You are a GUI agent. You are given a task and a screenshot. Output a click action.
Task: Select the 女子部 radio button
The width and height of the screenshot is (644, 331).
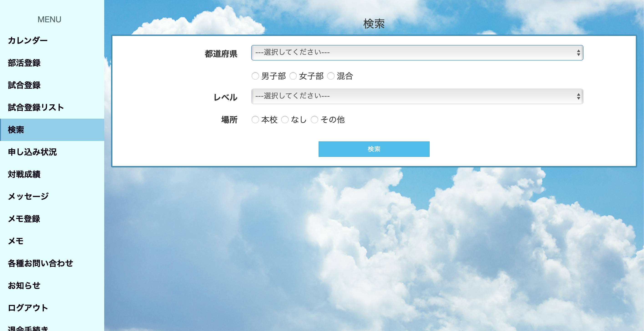pyautogui.click(x=293, y=76)
